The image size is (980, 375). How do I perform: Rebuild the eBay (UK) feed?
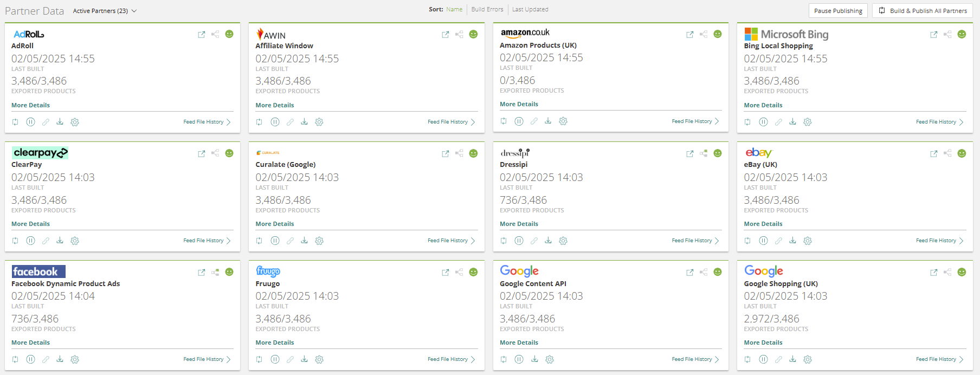[x=747, y=241]
